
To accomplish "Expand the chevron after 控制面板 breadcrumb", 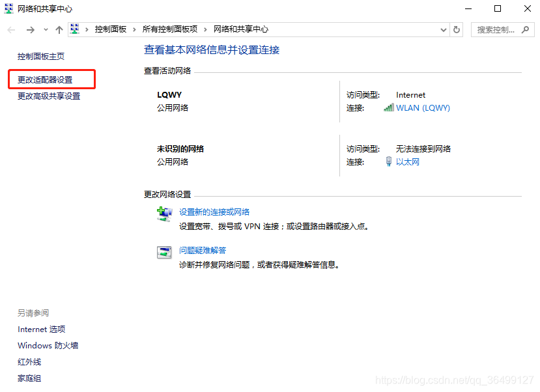I will point(134,29).
